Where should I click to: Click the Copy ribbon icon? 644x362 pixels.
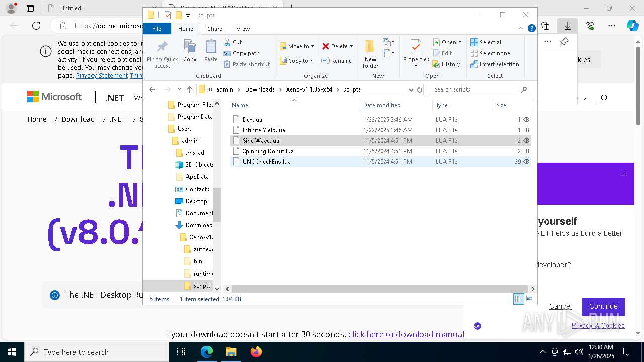click(190, 51)
